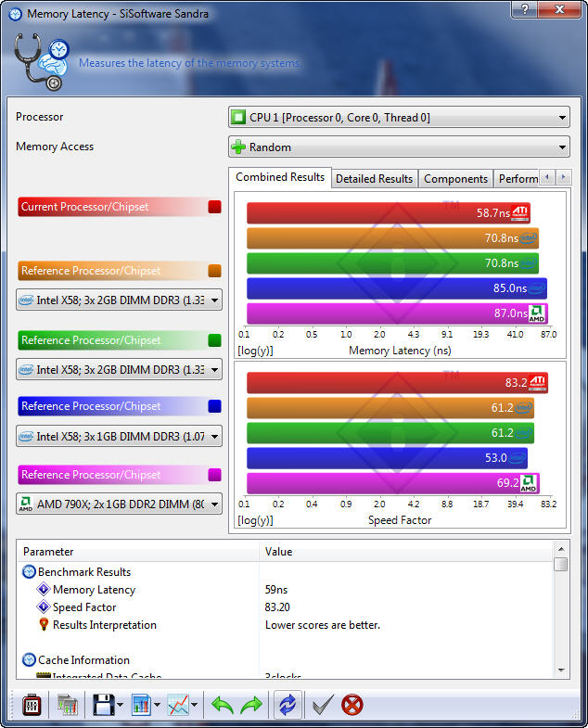The height and width of the screenshot is (728, 588).
Task: Click the blue refresh arrows icon
Action: point(288,705)
